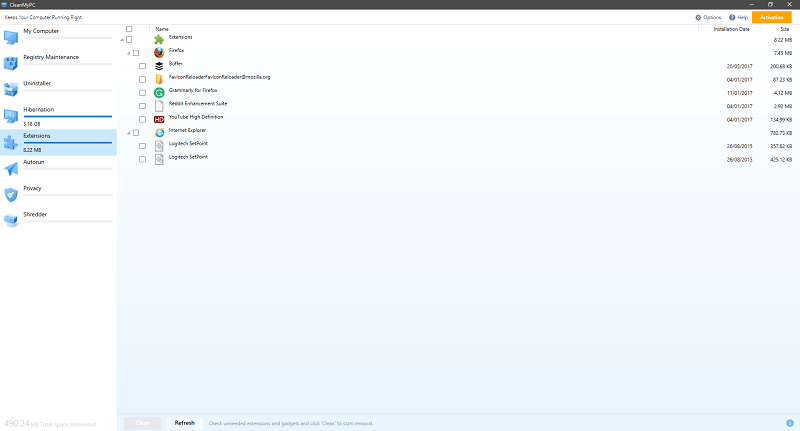Sort by the Size column header

785,29
